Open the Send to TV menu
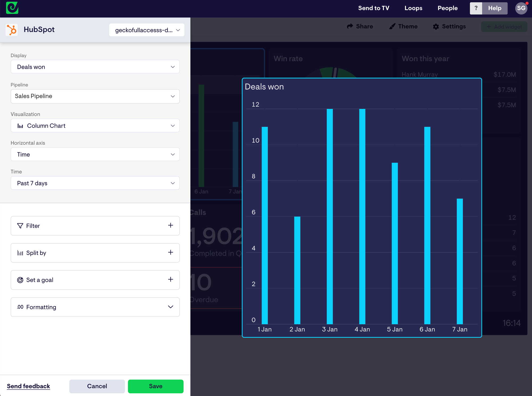 point(373,8)
